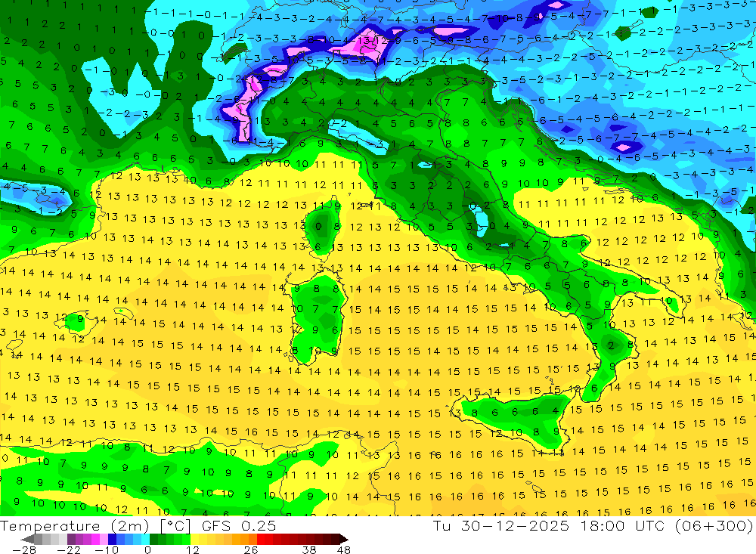Click the '0' legend scale label

point(147,550)
